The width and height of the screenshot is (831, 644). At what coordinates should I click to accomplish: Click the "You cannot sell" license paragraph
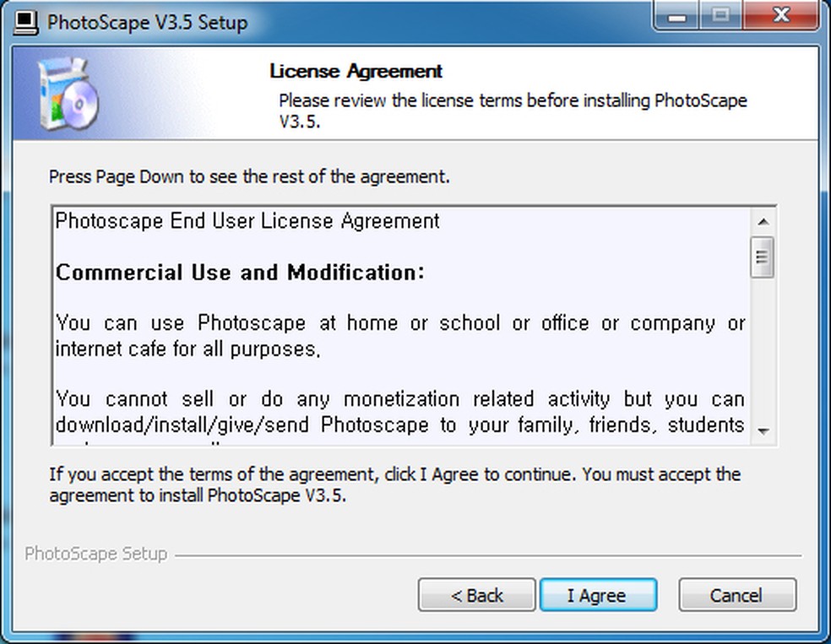coord(400,411)
